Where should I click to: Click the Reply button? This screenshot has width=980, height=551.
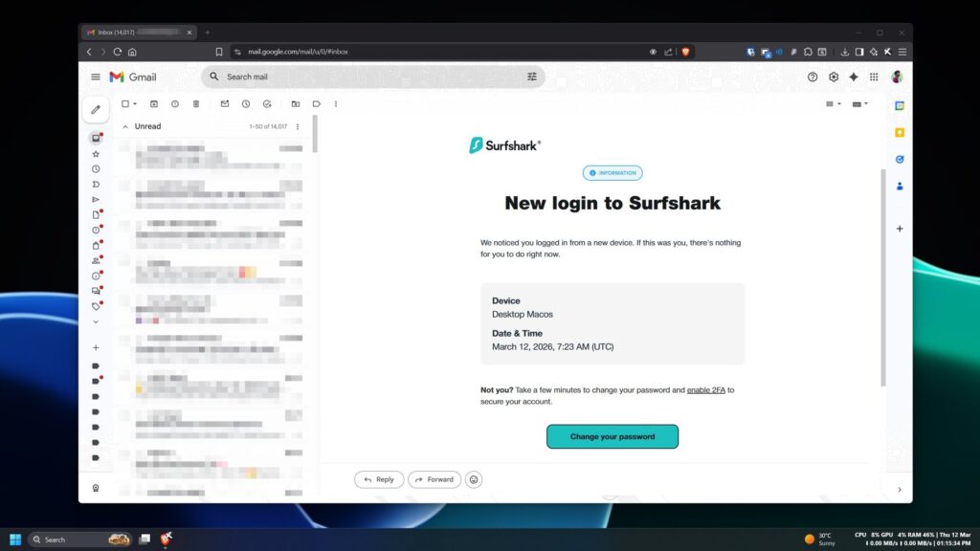[x=379, y=480]
